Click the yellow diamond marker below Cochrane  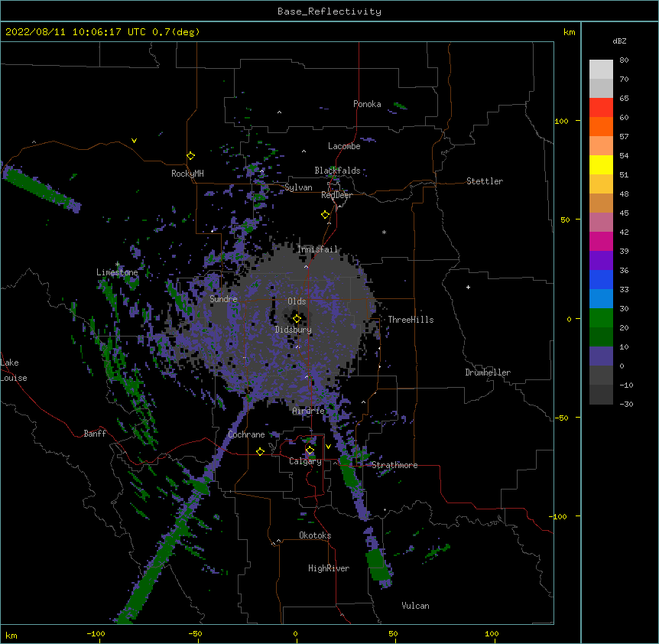pyautogui.click(x=260, y=451)
